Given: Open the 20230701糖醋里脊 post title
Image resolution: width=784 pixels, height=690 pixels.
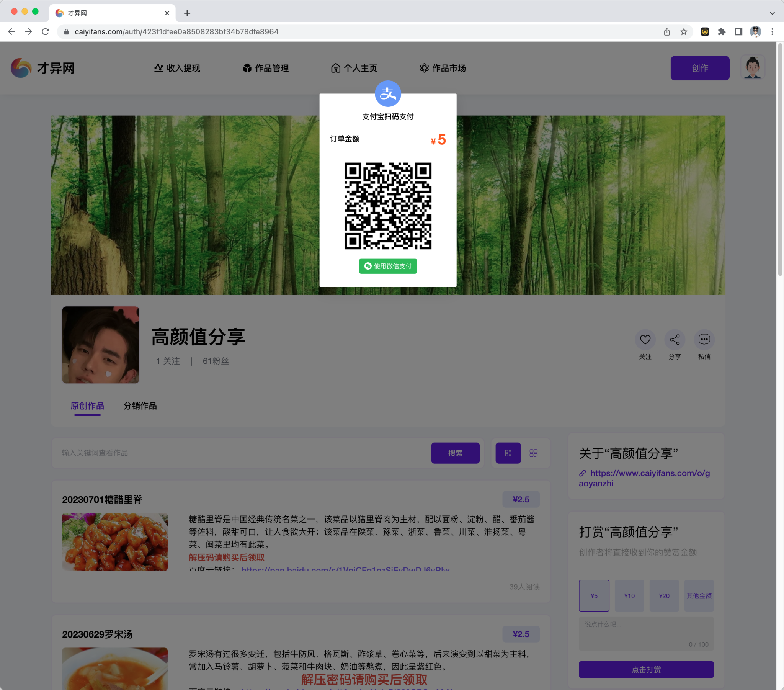Looking at the screenshot, I should 102,500.
